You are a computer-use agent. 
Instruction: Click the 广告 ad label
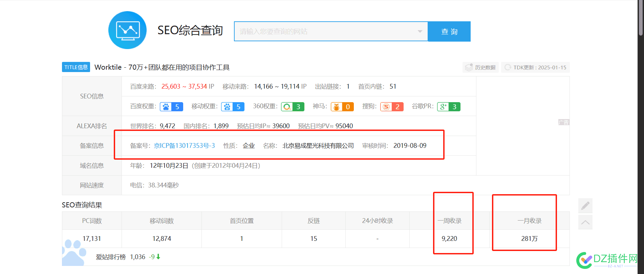click(564, 122)
